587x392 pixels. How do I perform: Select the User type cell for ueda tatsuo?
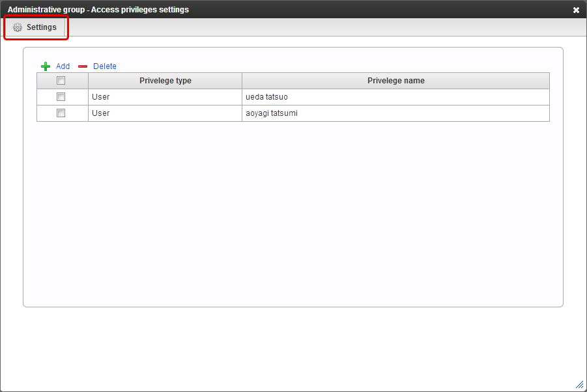click(165, 97)
